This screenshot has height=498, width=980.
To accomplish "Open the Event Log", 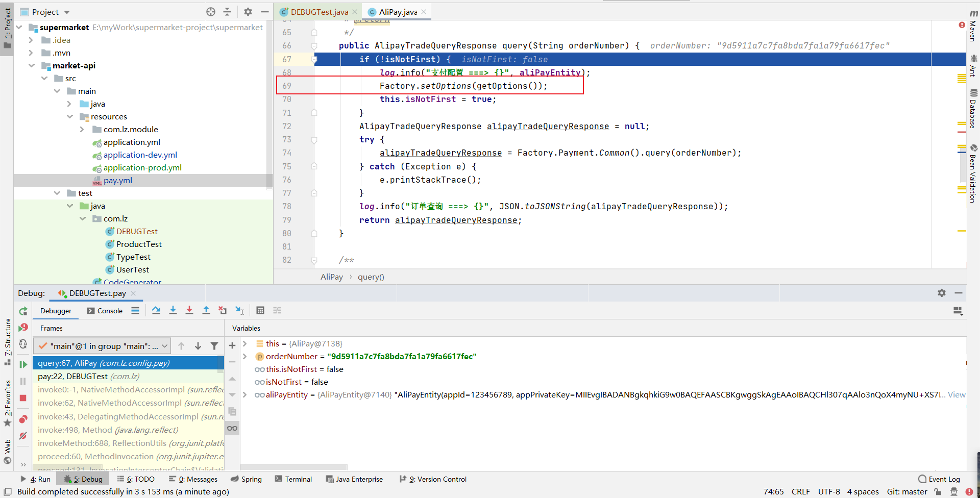I will pos(939,479).
